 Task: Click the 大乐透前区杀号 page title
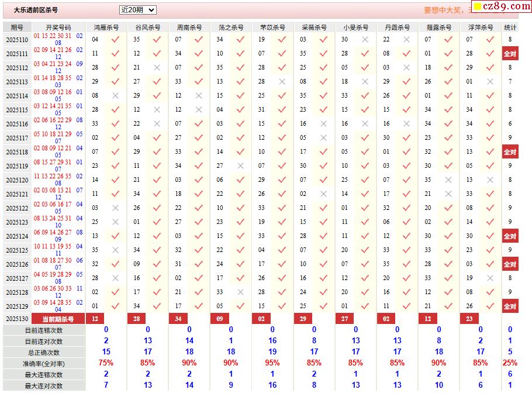point(36,11)
